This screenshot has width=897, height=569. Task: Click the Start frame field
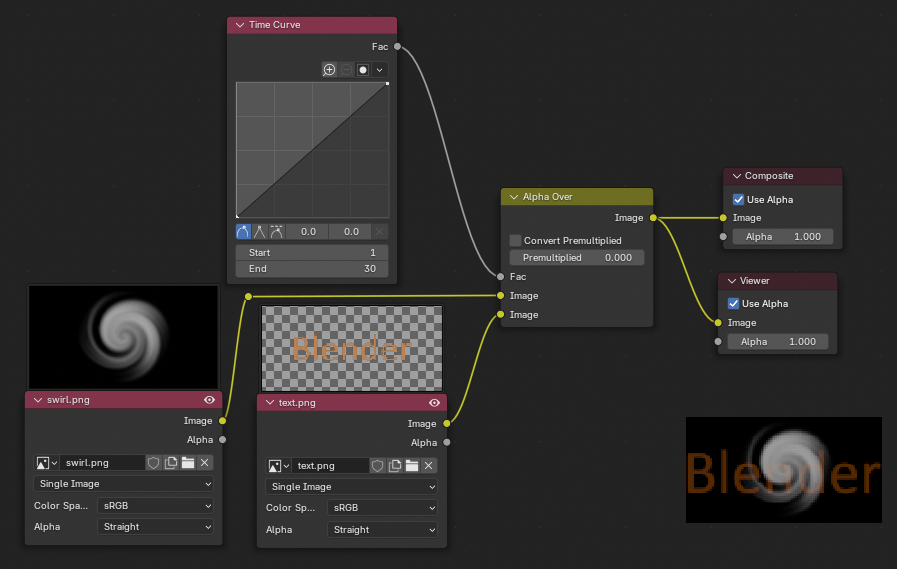pyautogui.click(x=312, y=252)
